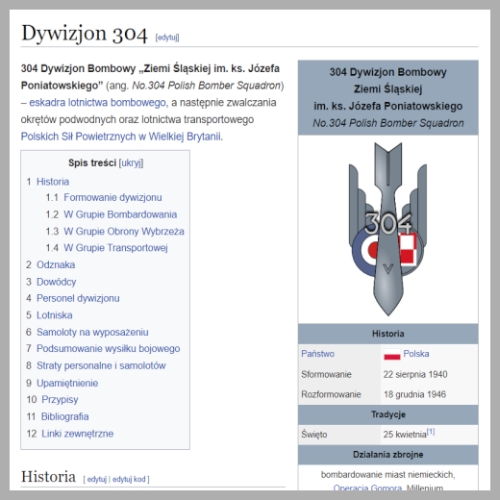Jump to Odznaka section
Viewport: 500px width, 500px height.
(56, 265)
